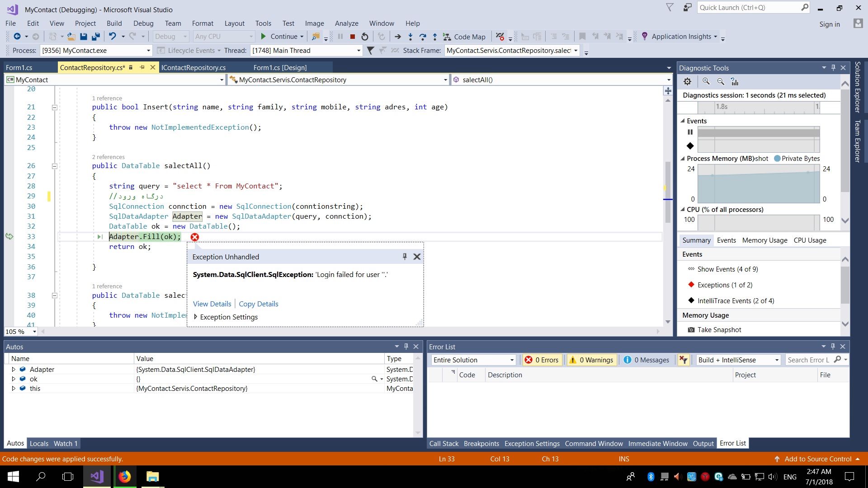Click Copy Details link
868x488 pixels.
(x=259, y=304)
